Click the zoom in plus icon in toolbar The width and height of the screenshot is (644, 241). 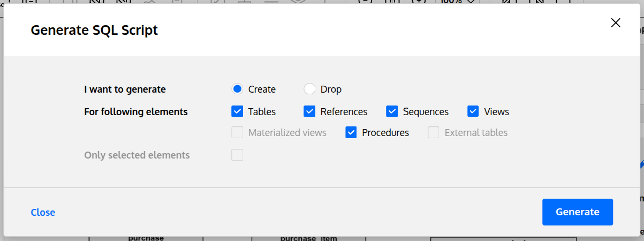[x=419, y=2]
